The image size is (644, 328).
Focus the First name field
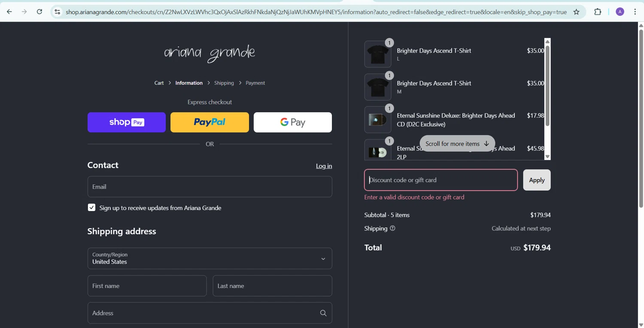click(147, 286)
